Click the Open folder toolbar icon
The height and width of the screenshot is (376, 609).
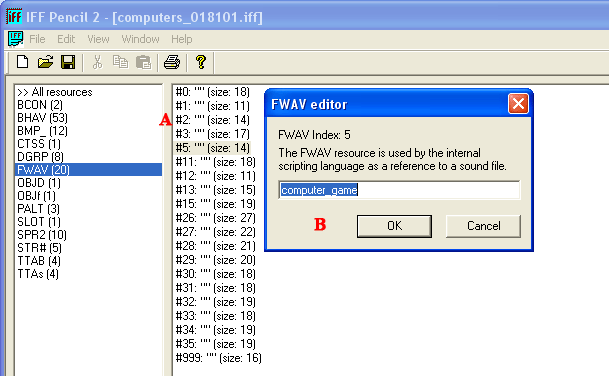tap(45, 62)
